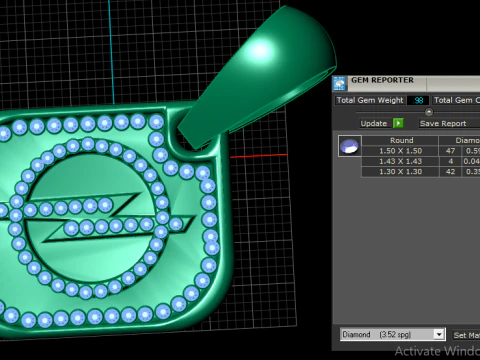Screen dimensions: 480x360
Task: Click the Total Gem Weight label
Action: (370, 100)
